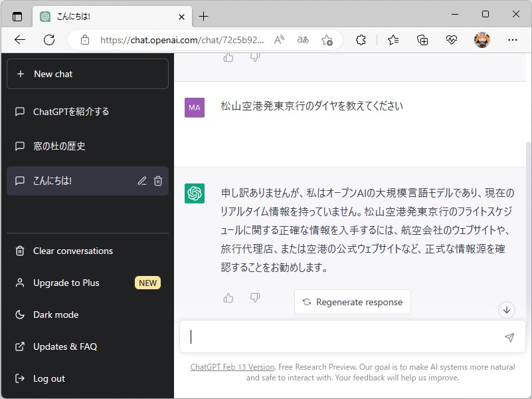Give thumbs down to the response
The height and width of the screenshot is (399, 532).
255,298
